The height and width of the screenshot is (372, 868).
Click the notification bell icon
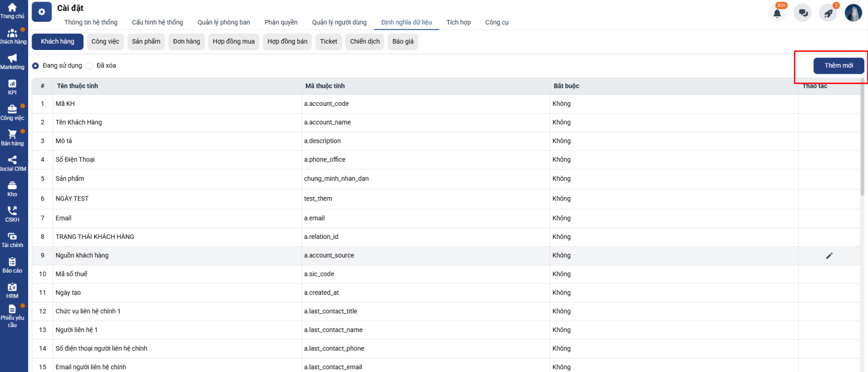777,14
